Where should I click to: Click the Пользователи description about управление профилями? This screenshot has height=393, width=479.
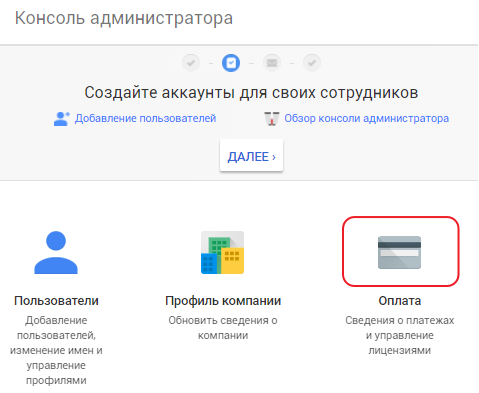(x=56, y=350)
